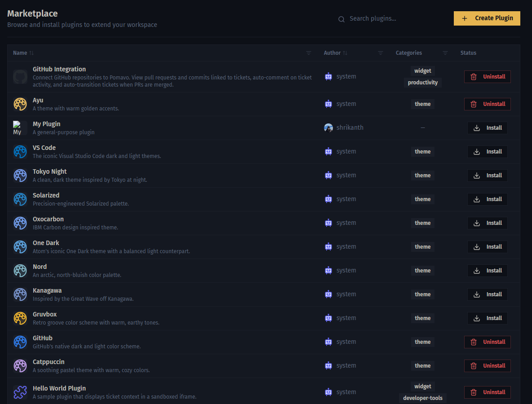Install the Nord theme
This screenshot has width=532, height=404.
point(487,271)
